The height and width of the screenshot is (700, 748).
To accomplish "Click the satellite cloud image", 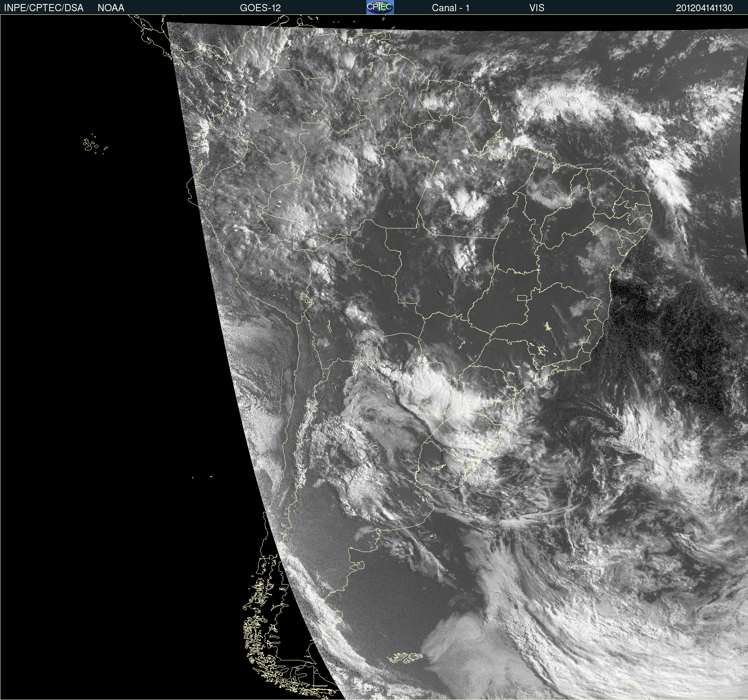I will (374, 357).
